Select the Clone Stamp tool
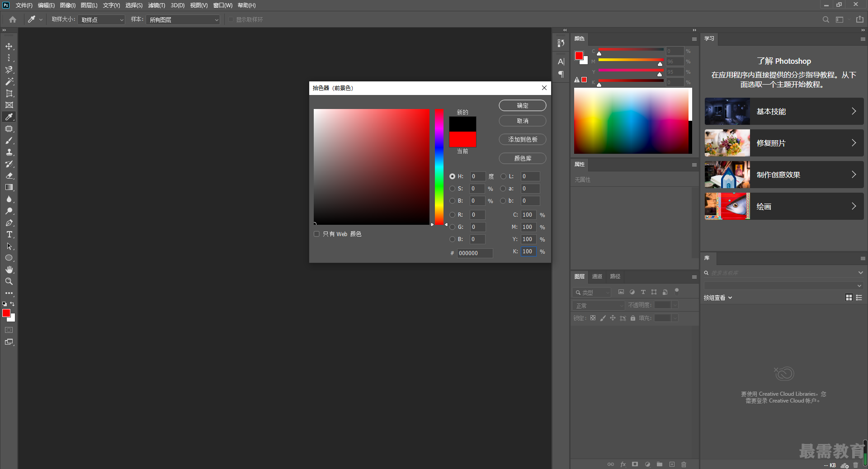 (x=9, y=152)
